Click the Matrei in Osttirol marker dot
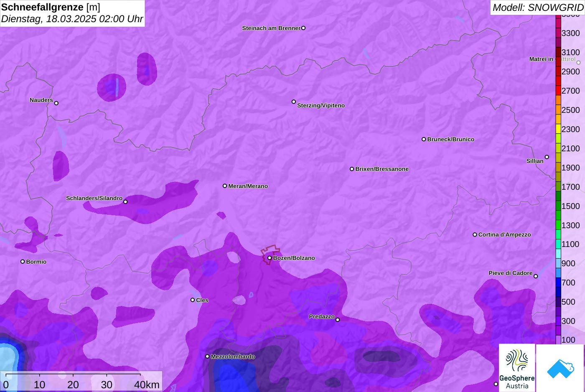Viewport: 585px width, 392px height. click(x=579, y=63)
